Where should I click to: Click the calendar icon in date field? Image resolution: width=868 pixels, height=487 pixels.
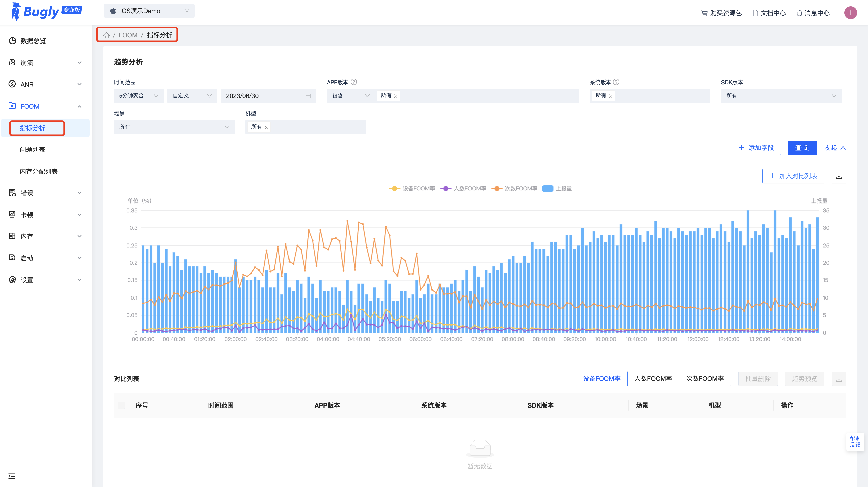tap(308, 96)
